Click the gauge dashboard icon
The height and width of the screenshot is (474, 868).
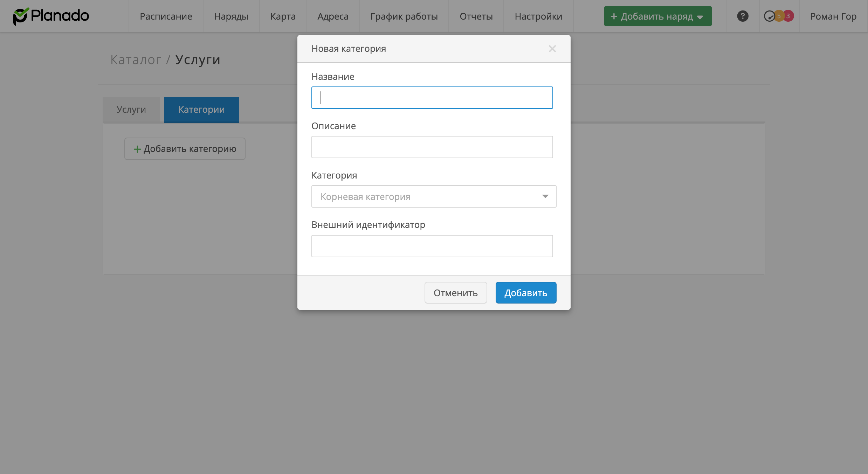coord(769,16)
